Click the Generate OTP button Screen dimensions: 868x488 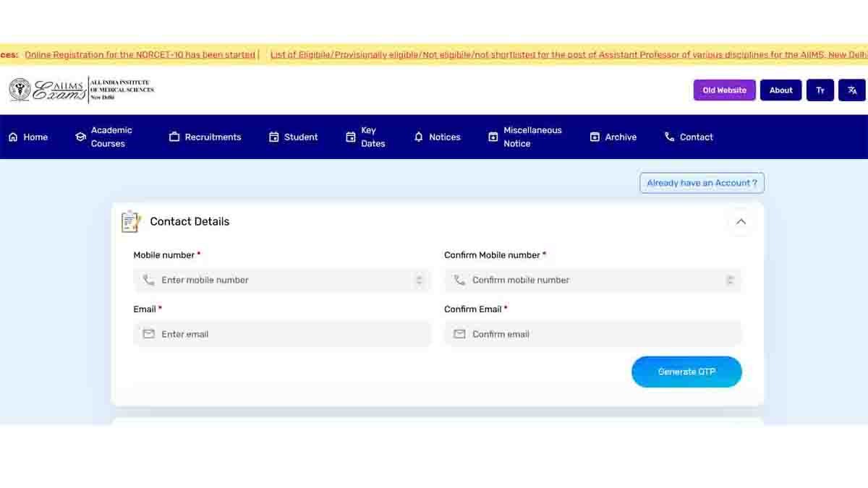686,371
